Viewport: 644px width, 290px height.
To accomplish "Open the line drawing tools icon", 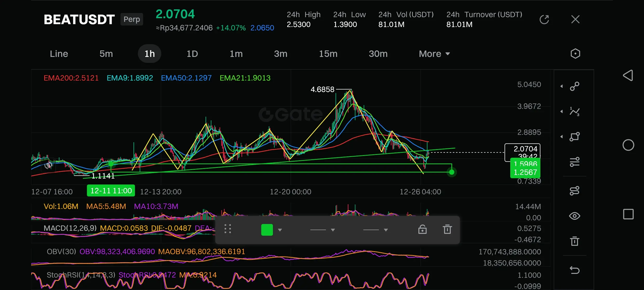I will (x=574, y=86).
